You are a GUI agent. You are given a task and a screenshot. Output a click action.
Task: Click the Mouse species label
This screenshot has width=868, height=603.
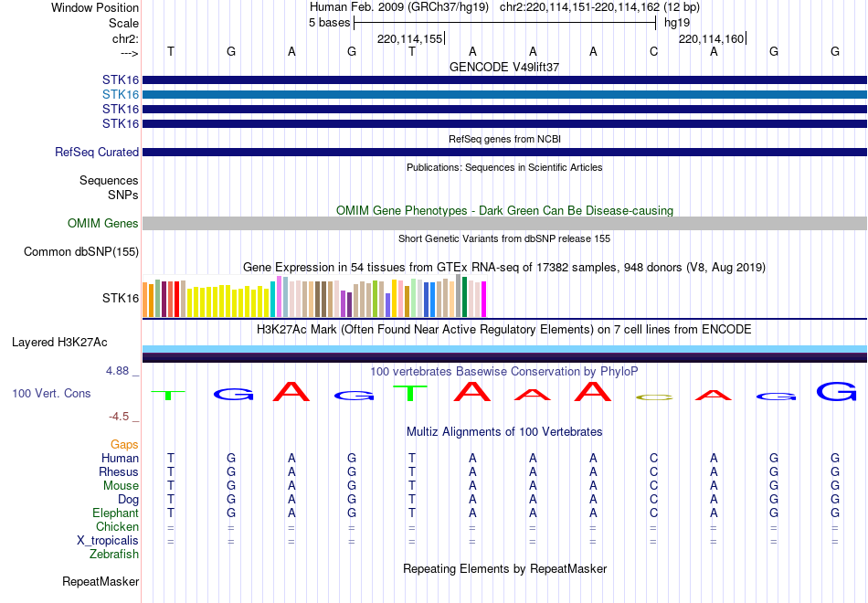click(x=121, y=486)
